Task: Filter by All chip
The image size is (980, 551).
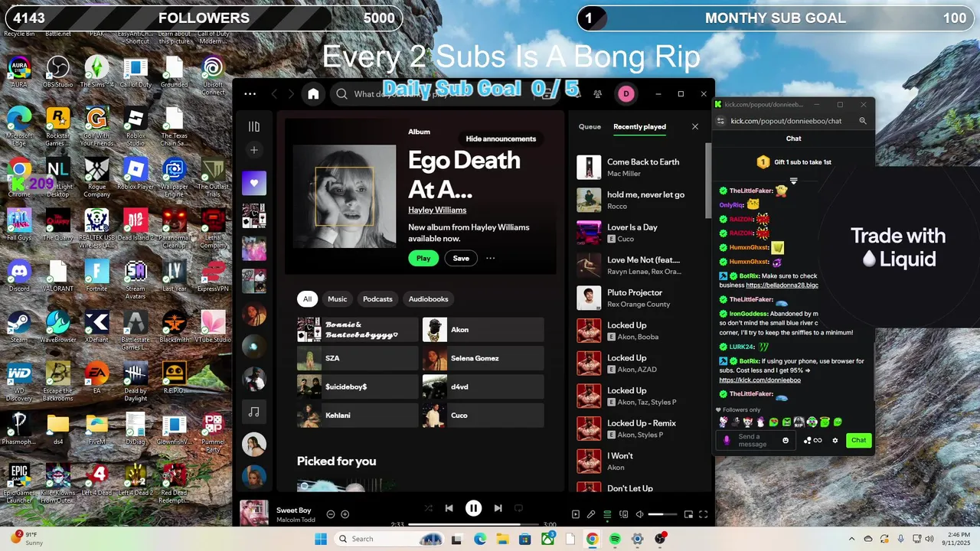Action: pyautogui.click(x=307, y=299)
